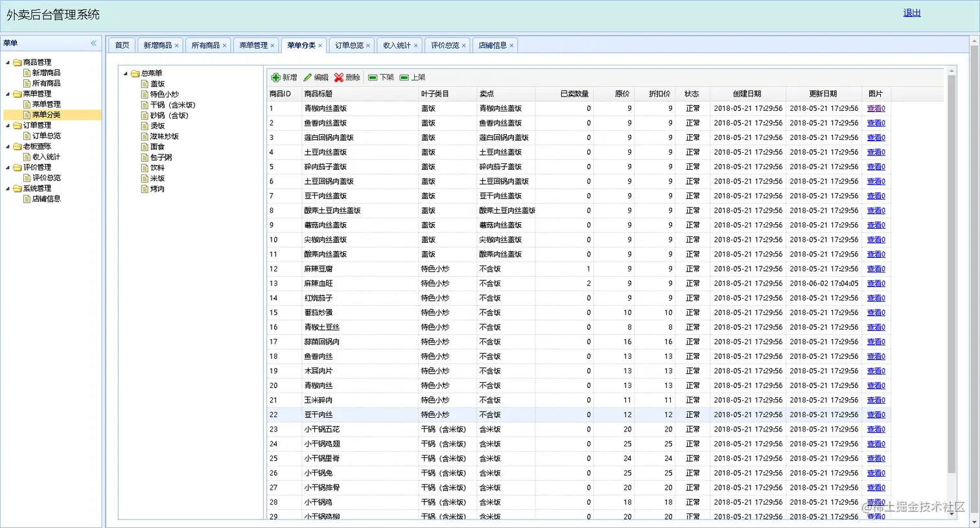Close the 菜单分类 tab

point(320,45)
